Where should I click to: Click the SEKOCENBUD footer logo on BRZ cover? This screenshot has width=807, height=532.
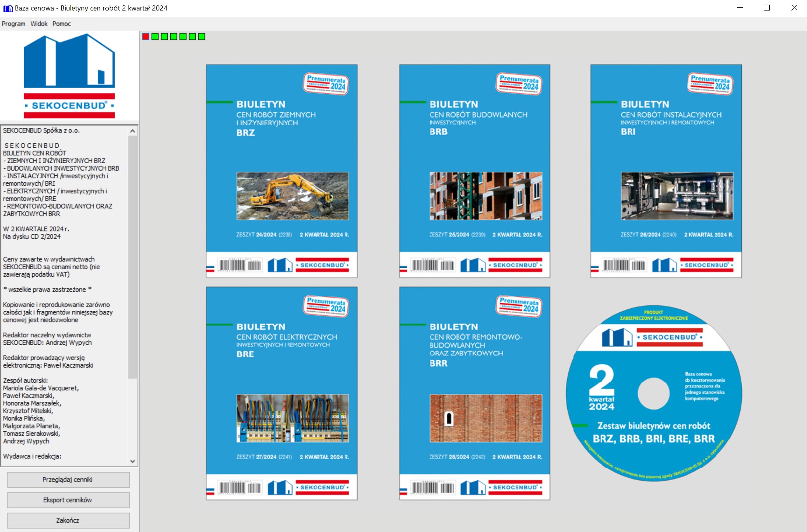(x=309, y=265)
